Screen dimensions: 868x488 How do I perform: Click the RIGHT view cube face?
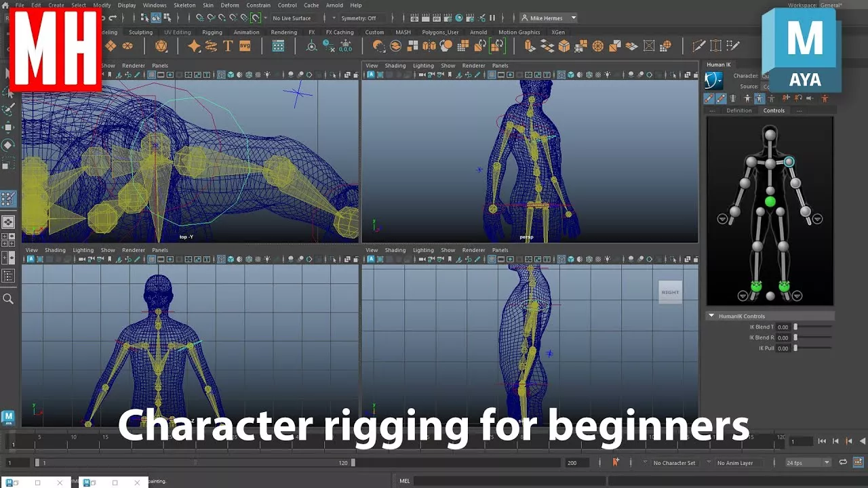click(670, 292)
